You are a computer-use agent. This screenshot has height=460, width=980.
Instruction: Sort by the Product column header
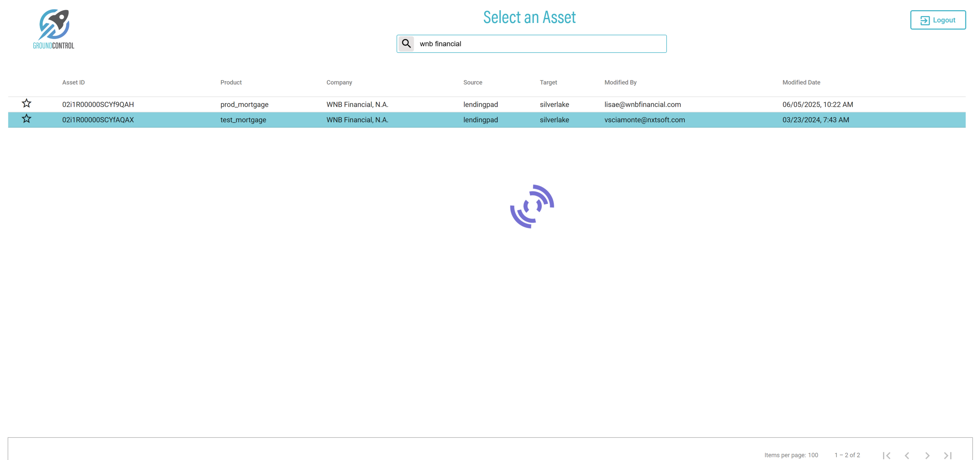click(230, 82)
